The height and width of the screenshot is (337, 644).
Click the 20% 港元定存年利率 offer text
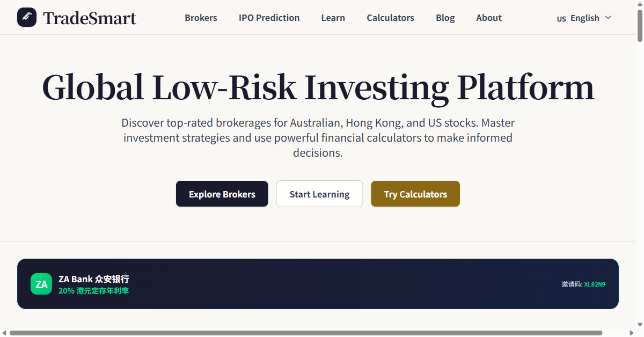pos(93,291)
